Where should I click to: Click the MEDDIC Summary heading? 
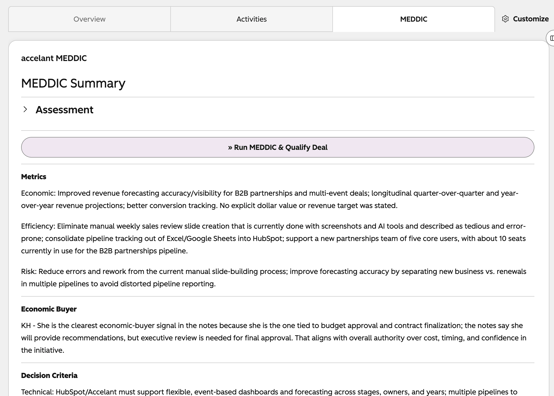pos(73,83)
